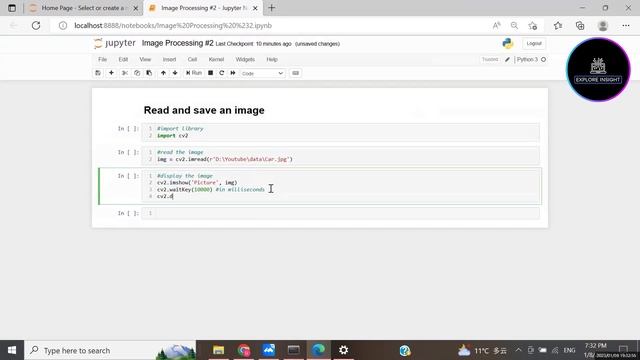
Task: Move selected cell up
Action: [x=163, y=73]
